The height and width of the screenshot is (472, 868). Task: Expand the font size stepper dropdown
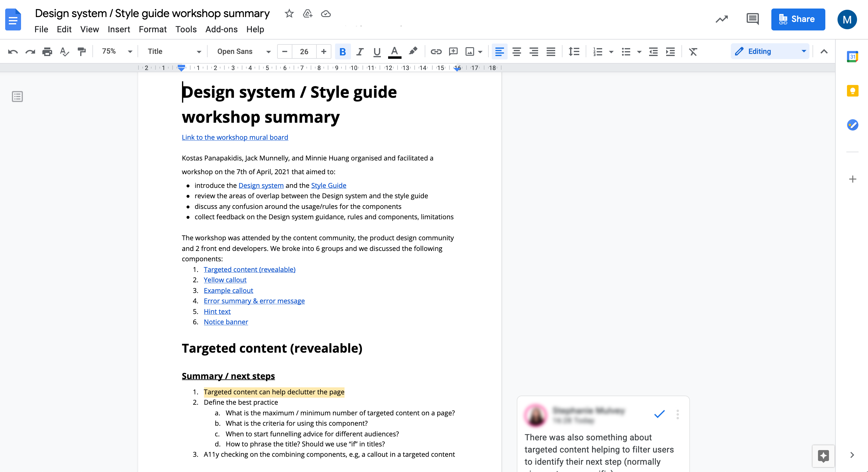303,52
